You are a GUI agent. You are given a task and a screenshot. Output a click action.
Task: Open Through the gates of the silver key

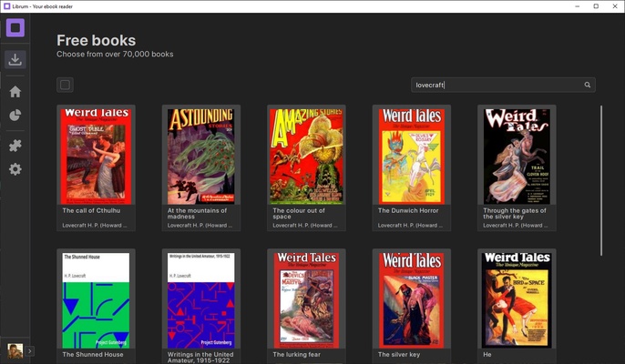click(517, 157)
